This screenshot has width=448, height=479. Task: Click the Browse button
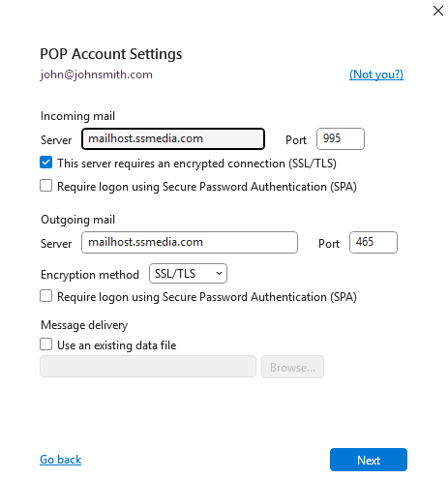292,367
